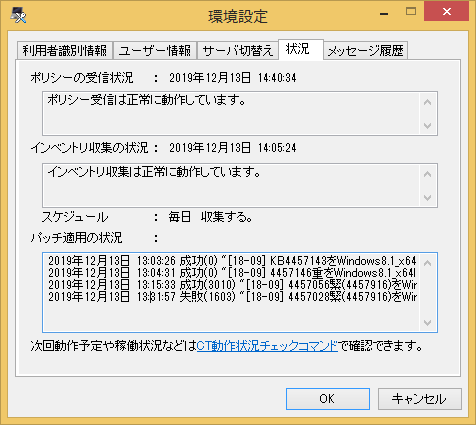Click the インベントリ収集は正常に動作しています text
The height and width of the screenshot is (425, 476).
154,172
